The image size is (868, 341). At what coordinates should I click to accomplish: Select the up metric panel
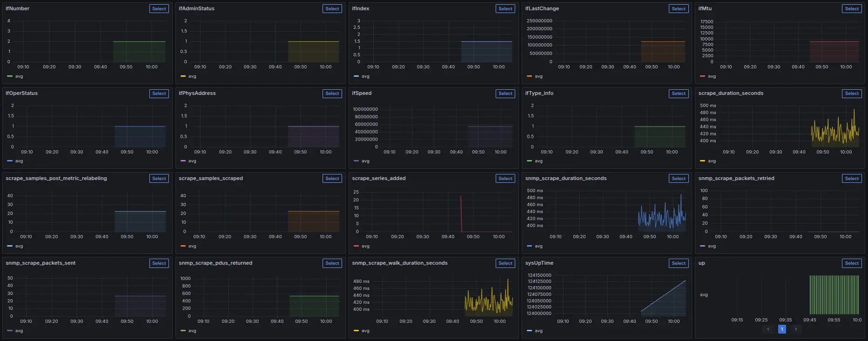[852, 263]
